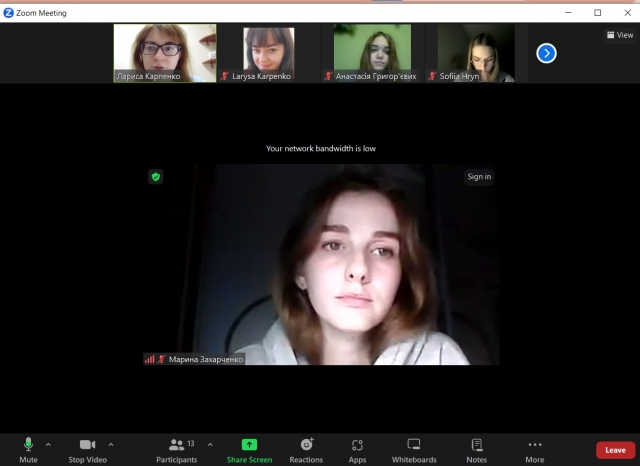Screen dimensions: 640x466
Task: Minimize the Zoom Meeting window
Action: click(x=568, y=13)
